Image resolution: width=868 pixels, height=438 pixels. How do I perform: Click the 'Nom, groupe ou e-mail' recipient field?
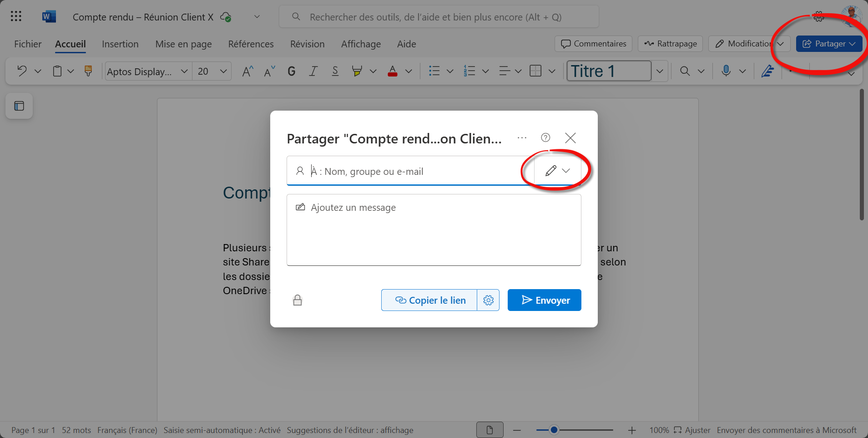click(409, 171)
